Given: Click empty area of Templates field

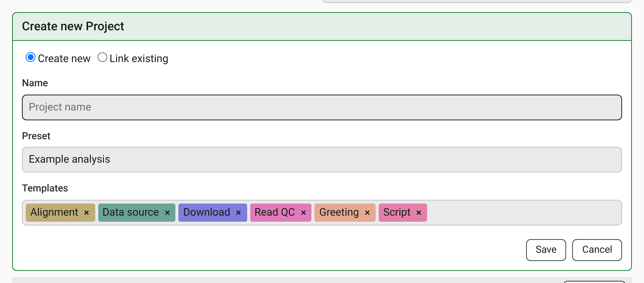Looking at the screenshot, I should point(523,213).
